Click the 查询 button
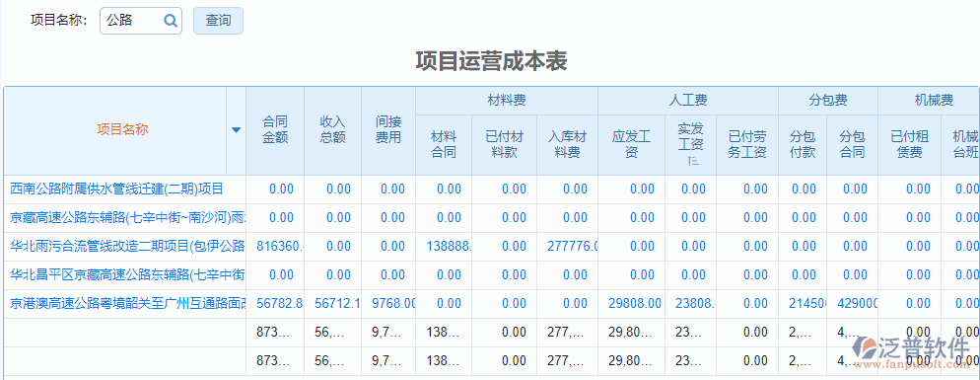The width and height of the screenshot is (980, 380). pyautogui.click(x=218, y=21)
